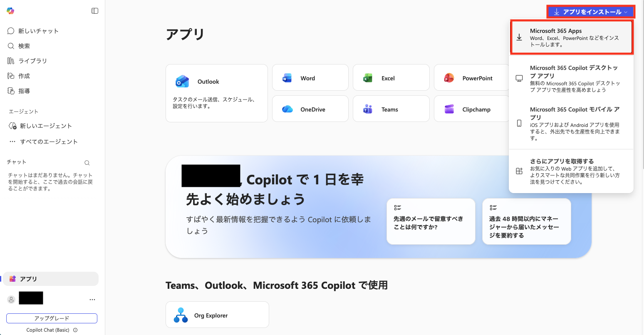The image size is (644, 335).
Task: Toggle the sidebar collapse icon
Action: 95,11
